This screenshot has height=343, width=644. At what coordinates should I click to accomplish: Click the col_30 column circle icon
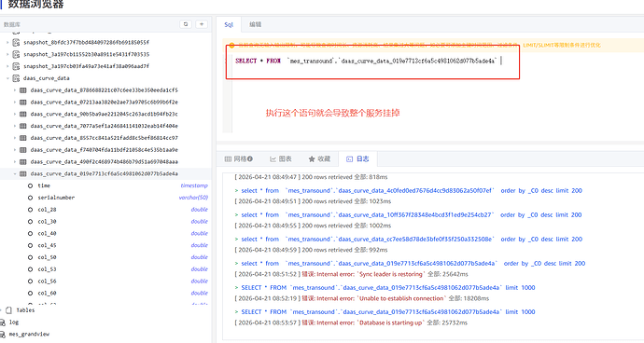click(x=31, y=222)
